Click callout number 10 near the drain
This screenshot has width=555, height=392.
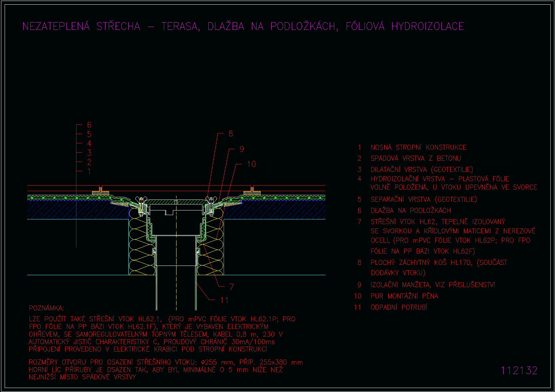252,164
